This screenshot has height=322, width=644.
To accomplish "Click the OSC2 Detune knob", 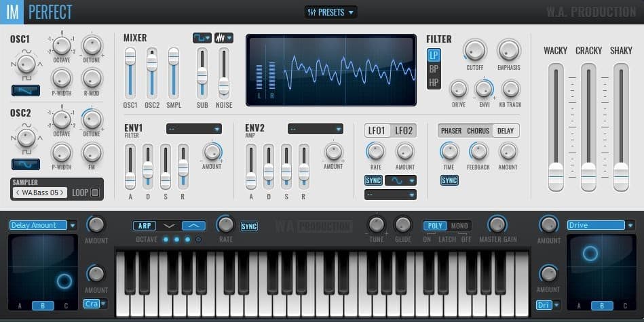I will pyautogui.click(x=92, y=119).
